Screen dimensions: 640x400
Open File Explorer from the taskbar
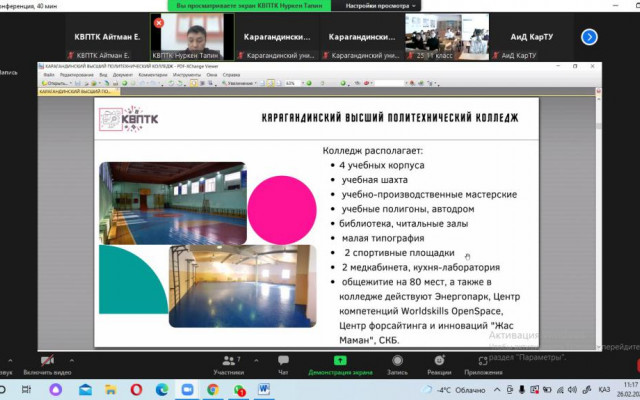pos(111,390)
